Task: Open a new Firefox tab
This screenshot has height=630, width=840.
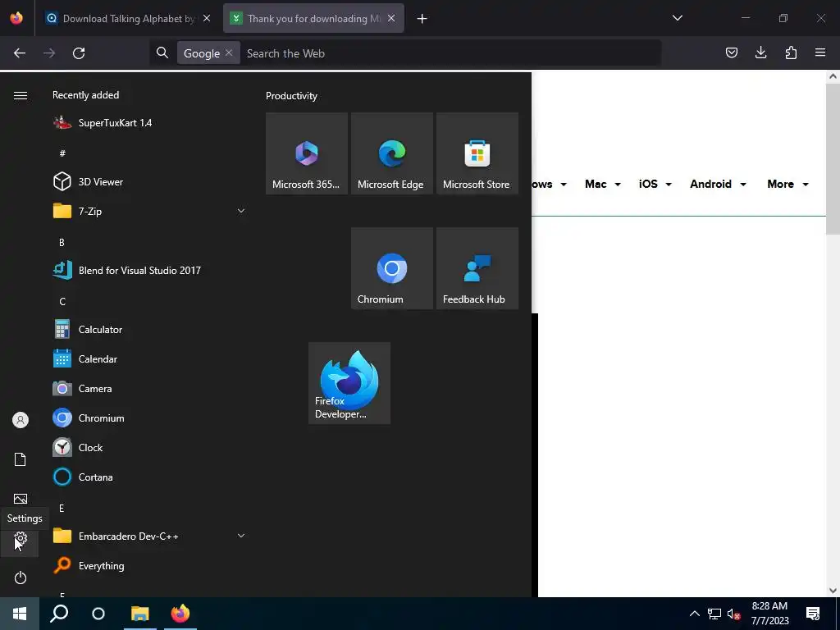Action: (x=422, y=19)
